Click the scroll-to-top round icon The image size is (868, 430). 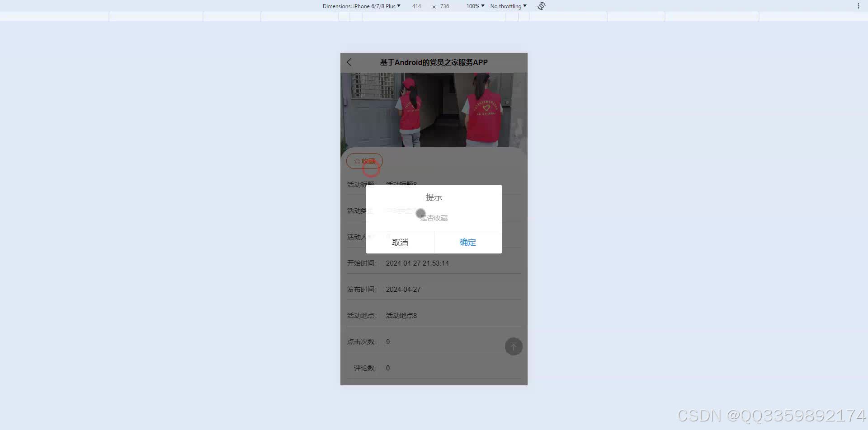pos(514,346)
